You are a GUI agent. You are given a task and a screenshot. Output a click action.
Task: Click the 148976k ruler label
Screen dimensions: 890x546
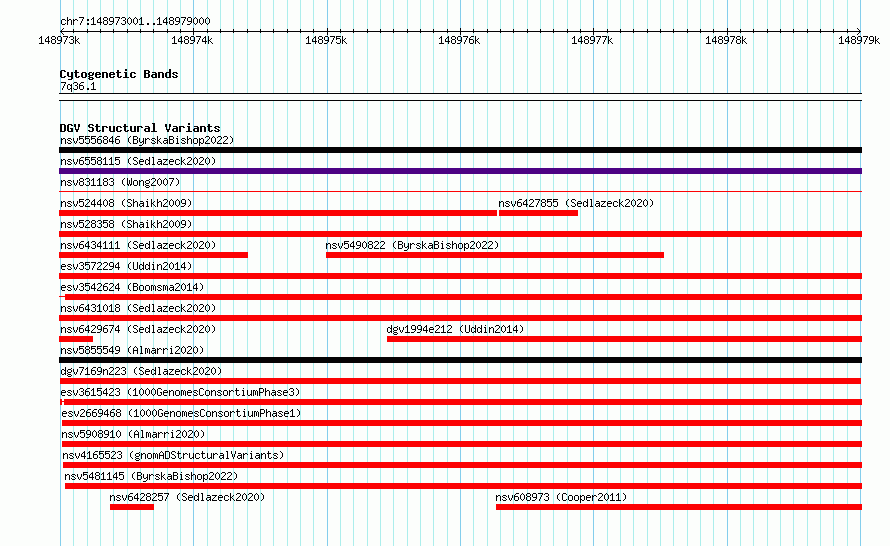[459, 40]
